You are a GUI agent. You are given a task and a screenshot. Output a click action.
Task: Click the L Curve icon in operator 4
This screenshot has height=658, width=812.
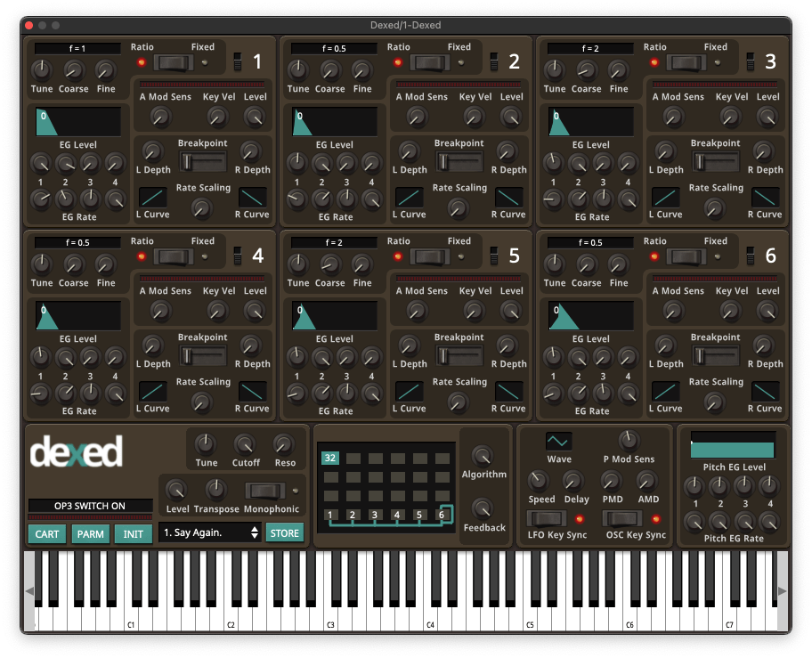pyautogui.click(x=153, y=392)
